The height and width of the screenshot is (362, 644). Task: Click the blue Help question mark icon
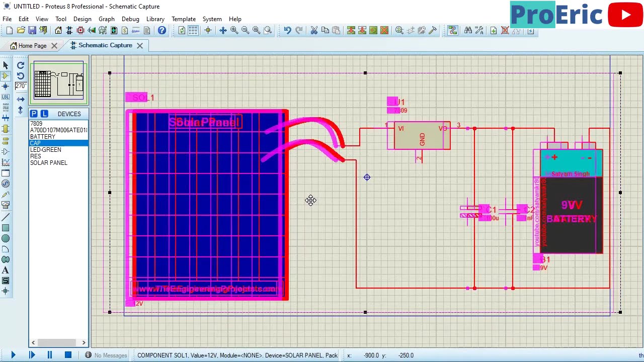[x=162, y=31]
